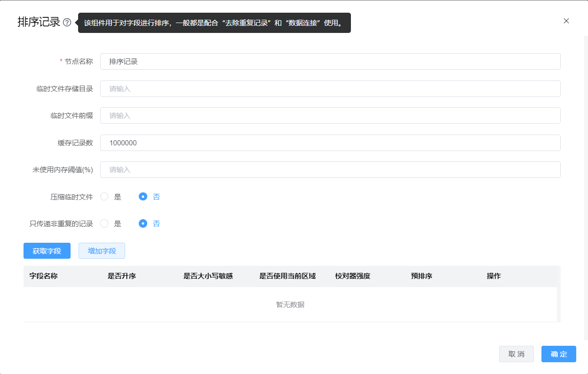The image size is (588, 374).
Task: Click the 字段名称 column header
Action: [x=43, y=276]
